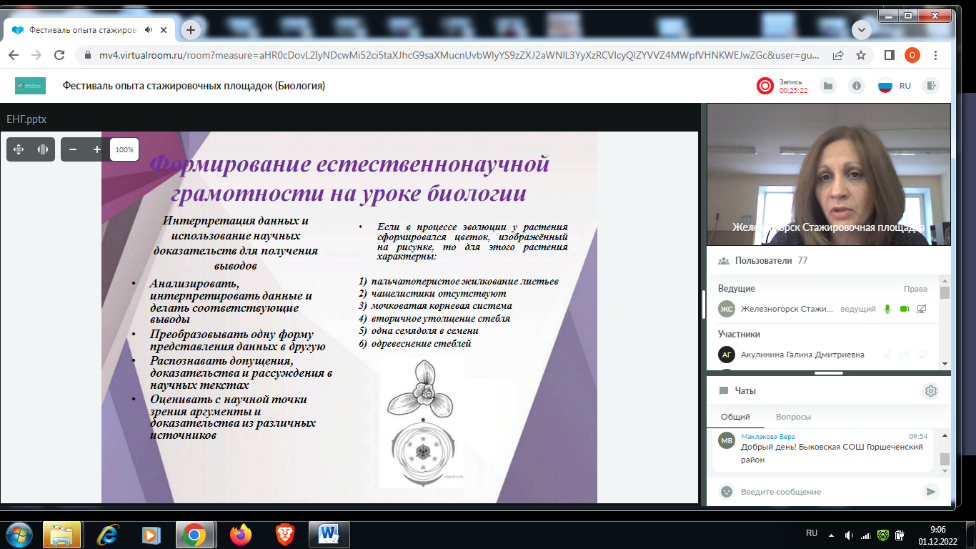
Task: Toggle presenter's screen sharing icon
Action: pos(922,309)
